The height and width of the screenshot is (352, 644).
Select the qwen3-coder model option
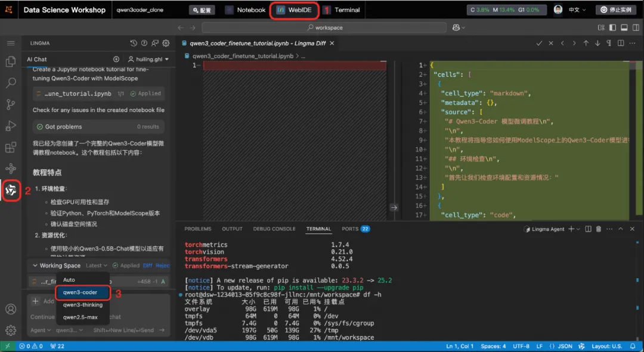click(x=82, y=292)
